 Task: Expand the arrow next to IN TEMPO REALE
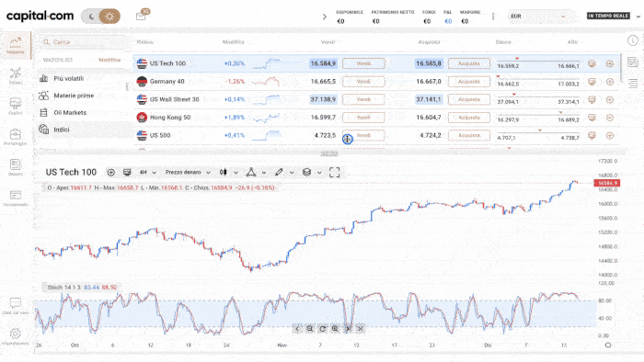click(638, 17)
